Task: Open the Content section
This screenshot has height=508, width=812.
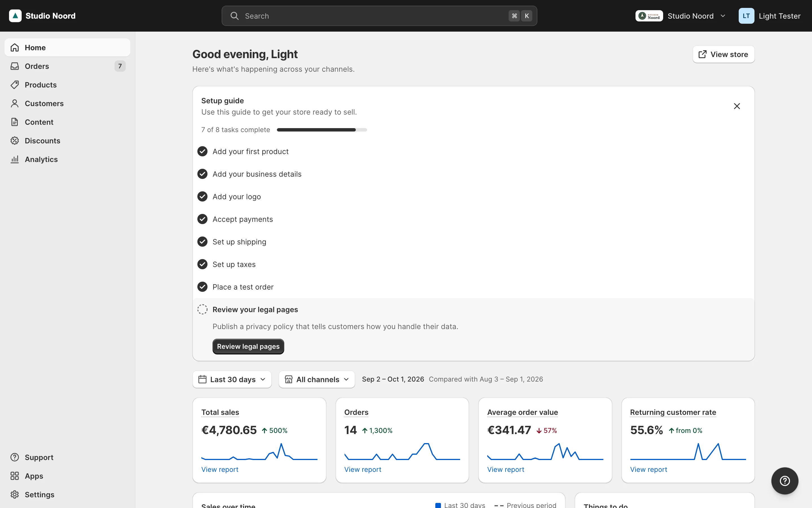Action: 67,122
